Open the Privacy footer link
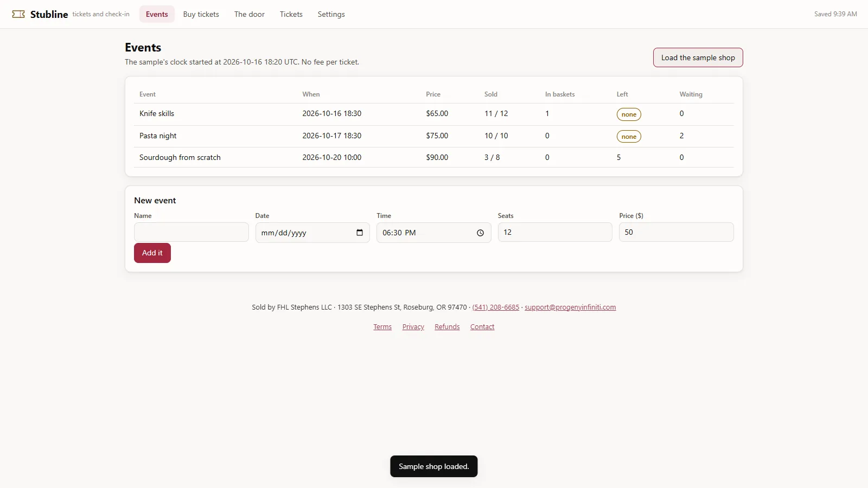 coord(413,327)
